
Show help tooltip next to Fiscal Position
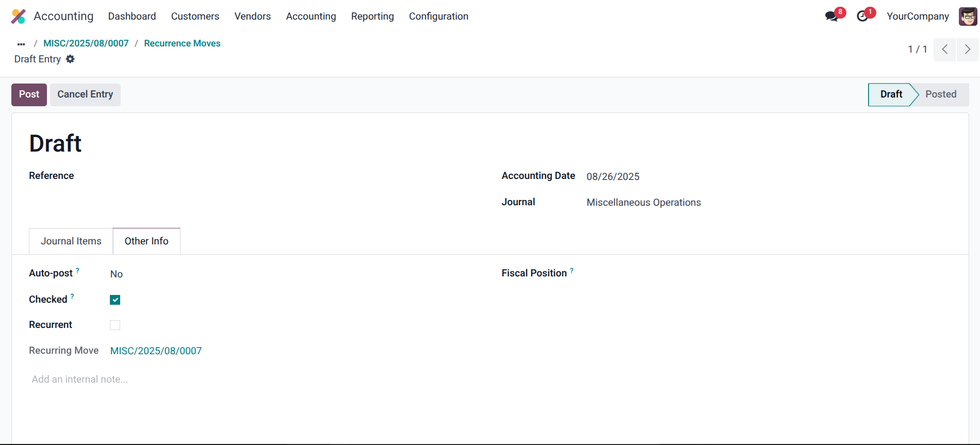coord(571,271)
